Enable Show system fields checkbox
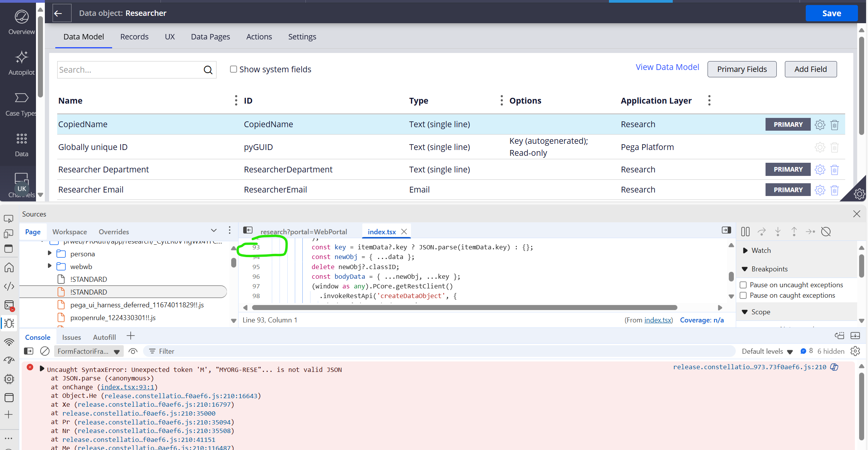This screenshot has height=450, width=868. 233,69
